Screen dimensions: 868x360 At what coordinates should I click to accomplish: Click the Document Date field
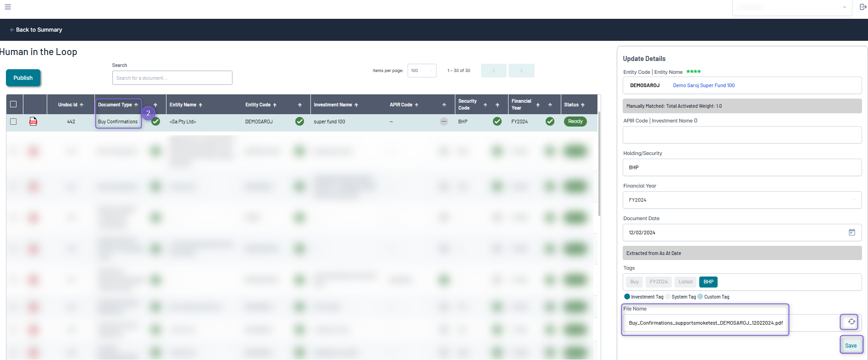[742, 233]
